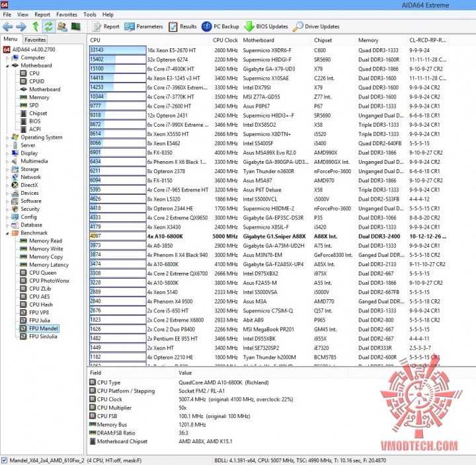Open the Favorites menu
Viewport: 476px width, 465px height.
click(x=67, y=15)
